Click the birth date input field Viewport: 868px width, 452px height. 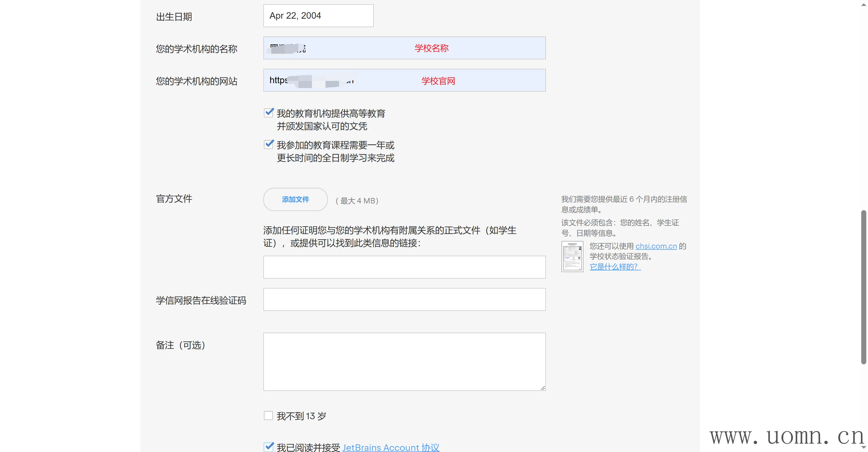(x=318, y=16)
